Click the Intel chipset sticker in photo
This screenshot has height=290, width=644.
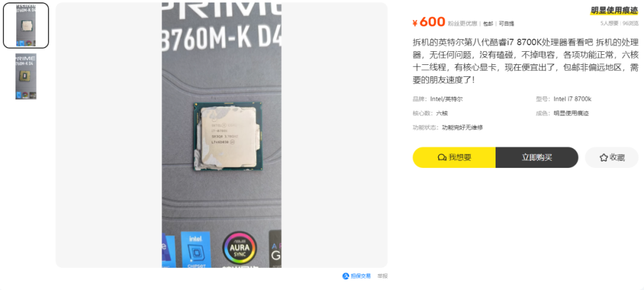coord(196,250)
